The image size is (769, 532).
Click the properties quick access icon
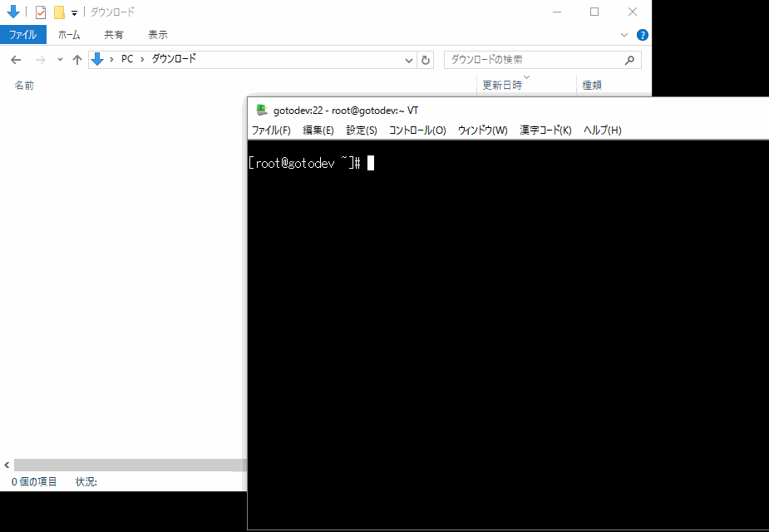(41, 12)
